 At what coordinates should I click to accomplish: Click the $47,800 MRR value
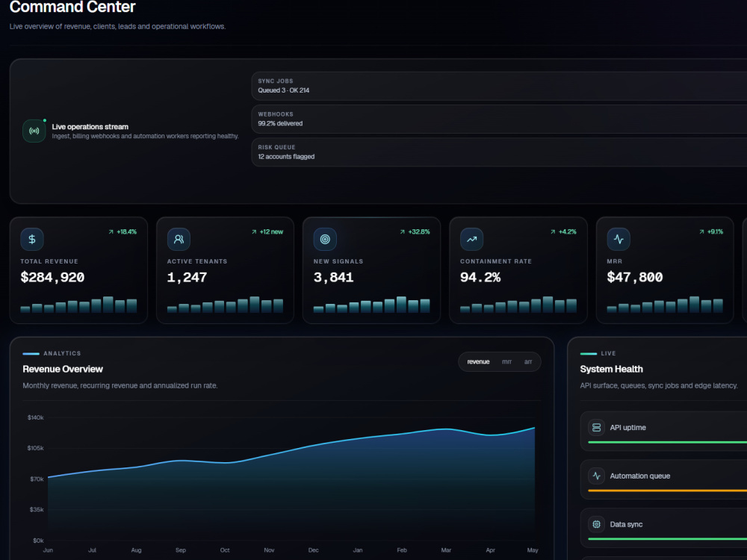tap(634, 277)
